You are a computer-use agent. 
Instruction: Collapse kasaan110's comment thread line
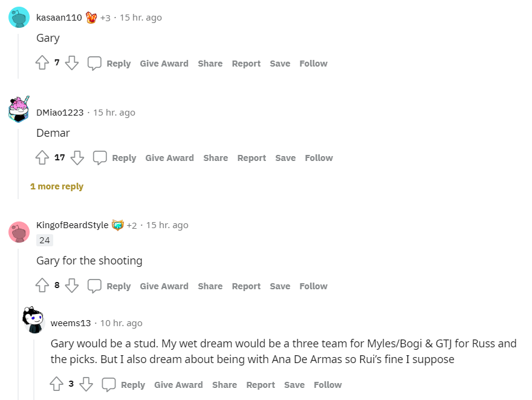pyautogui.click(x=18, y=53)
